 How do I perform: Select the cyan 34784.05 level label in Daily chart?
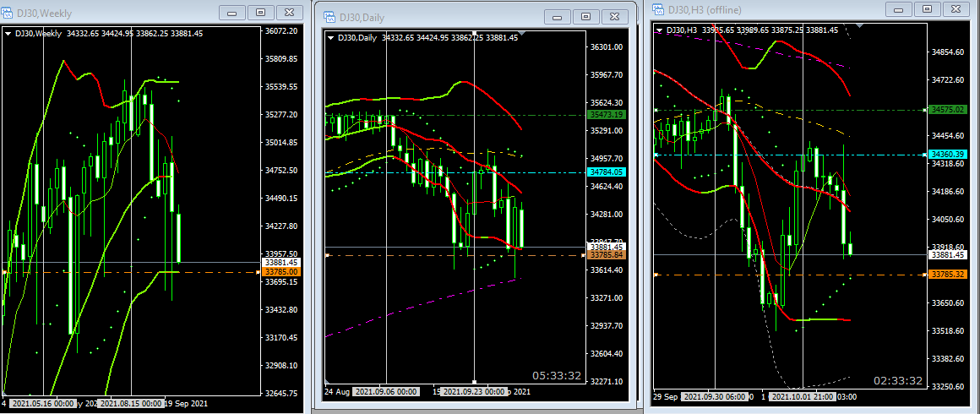click(x=607, y=172)
